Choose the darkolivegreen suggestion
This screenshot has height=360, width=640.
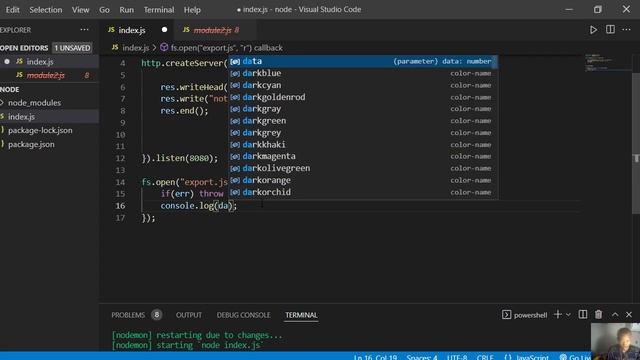(x=363, y=168)
